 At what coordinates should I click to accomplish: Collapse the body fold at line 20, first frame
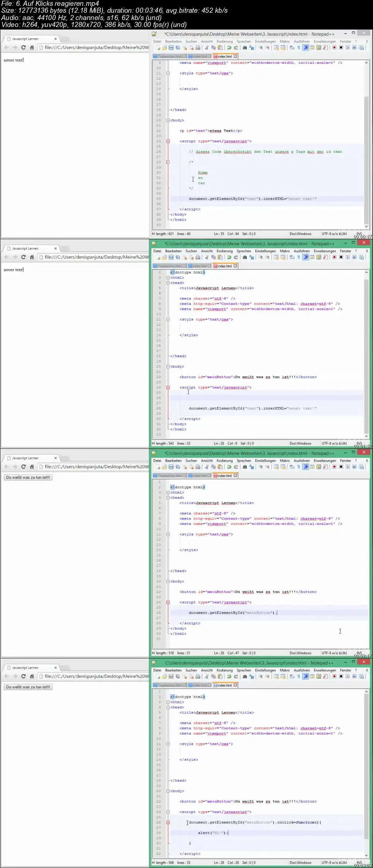point(168,120)
